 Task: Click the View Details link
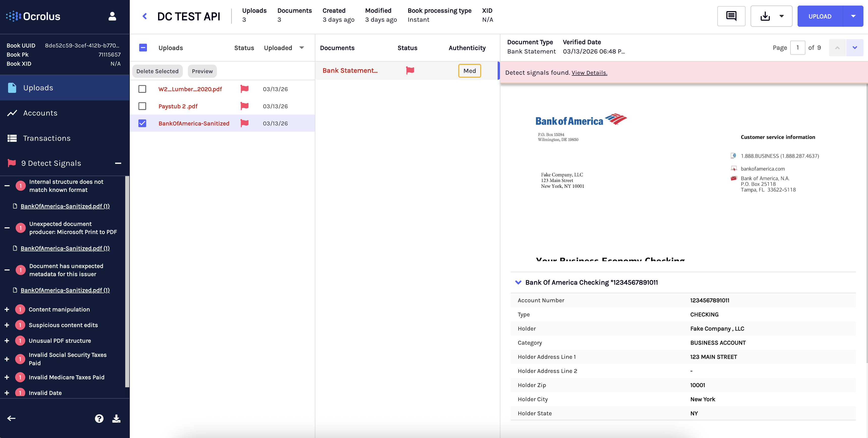589,73
